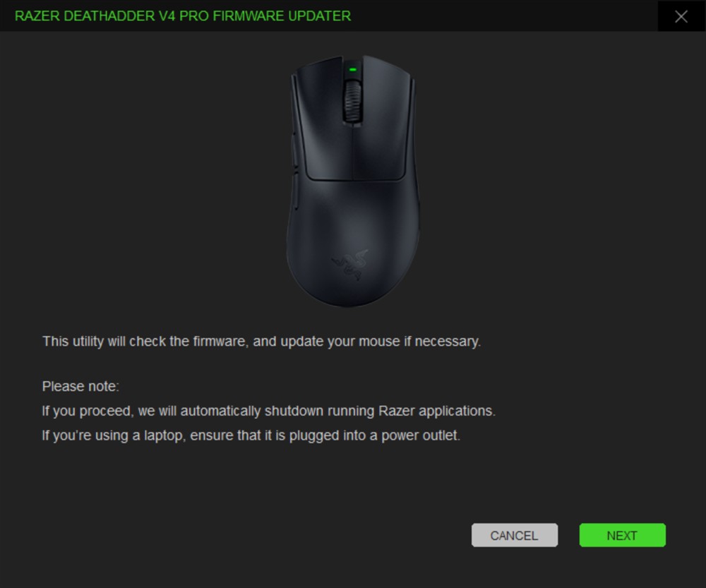Click the Razer snake logo on the mouse
The height and width of the screenshot is (588, 706).
pyautogui.click(x=350, y=264)
